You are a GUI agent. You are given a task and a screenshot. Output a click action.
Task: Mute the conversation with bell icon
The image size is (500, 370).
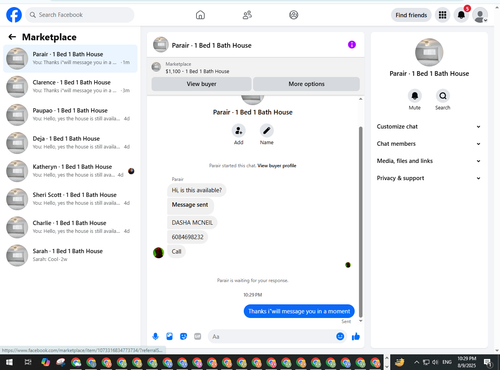(415, 96)
